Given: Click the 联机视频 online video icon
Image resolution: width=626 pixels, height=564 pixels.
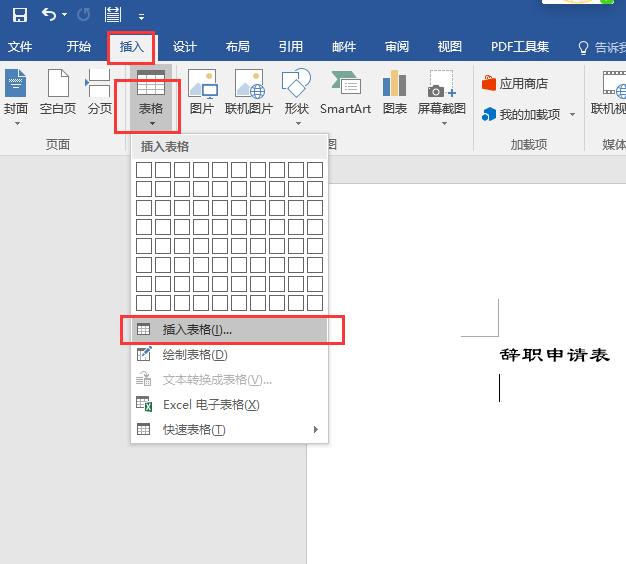Looking at the screenshot, I should [x=614, y=84].
